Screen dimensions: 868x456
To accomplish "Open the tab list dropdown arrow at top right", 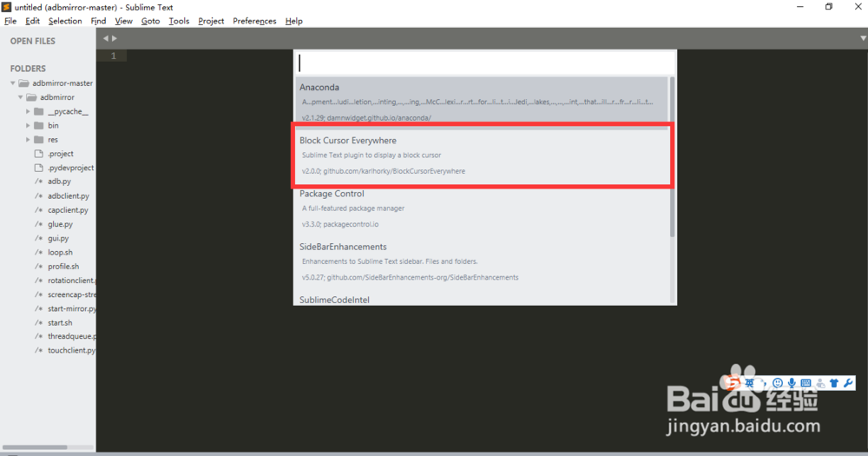I will click(x=863, y=38).
